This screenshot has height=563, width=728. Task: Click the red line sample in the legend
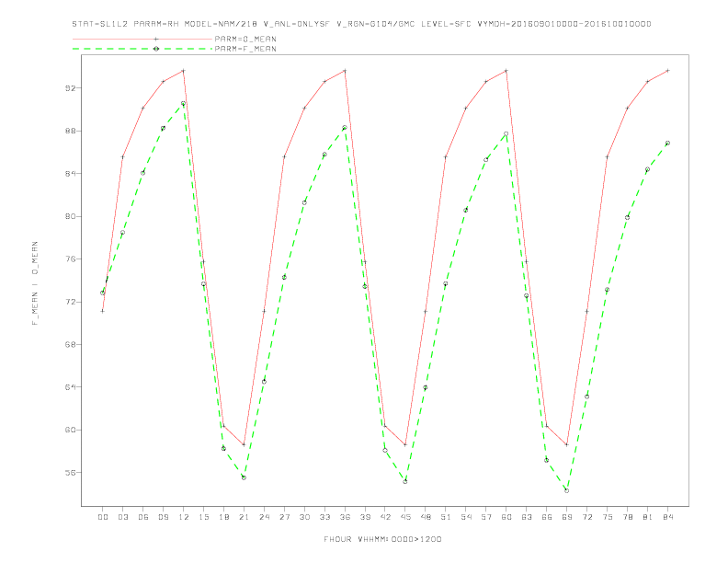pyautogui.click(x=142, y=39)
